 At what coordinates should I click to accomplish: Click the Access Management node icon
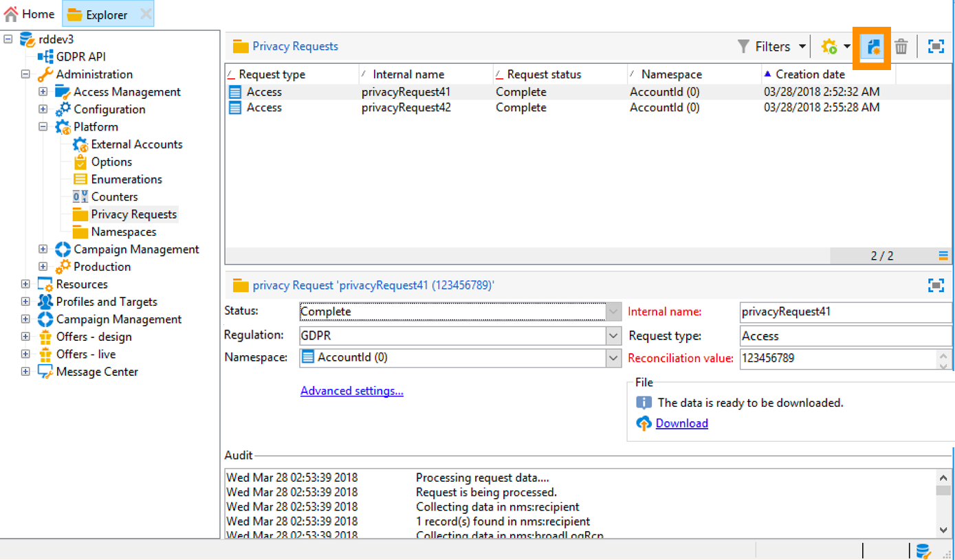[x=63, y=92]
